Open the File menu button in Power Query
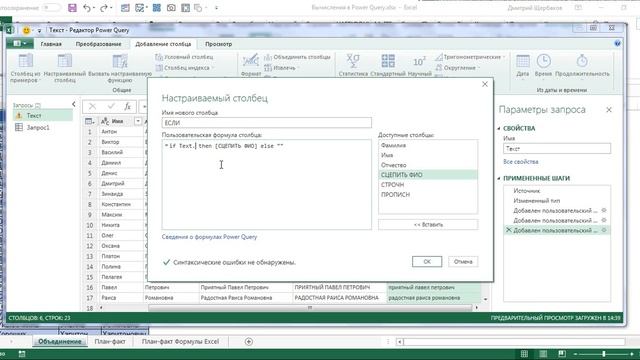The width and height of the screenshot is (640, 360). click(20, 44)
